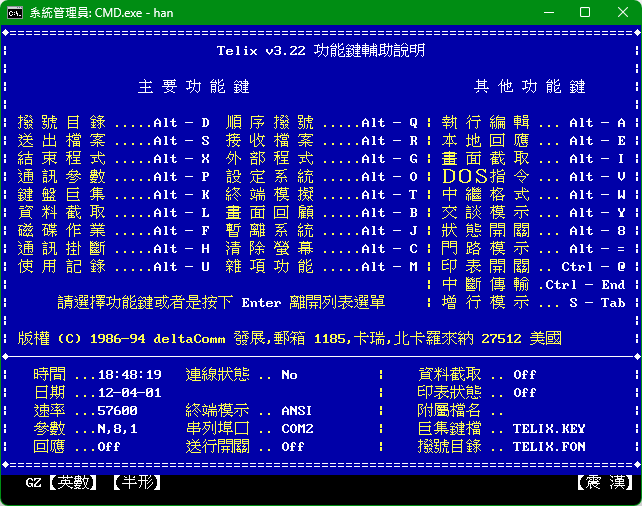This screenshot has height=506, width=642.
Task: Click the 回應 Off status
Action: 109,447
